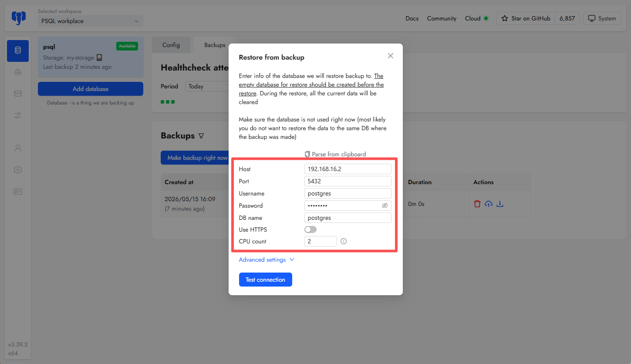Click the System theme monitor icon
The width and height of the screenshot is (631, 364).
coord(592,18)
